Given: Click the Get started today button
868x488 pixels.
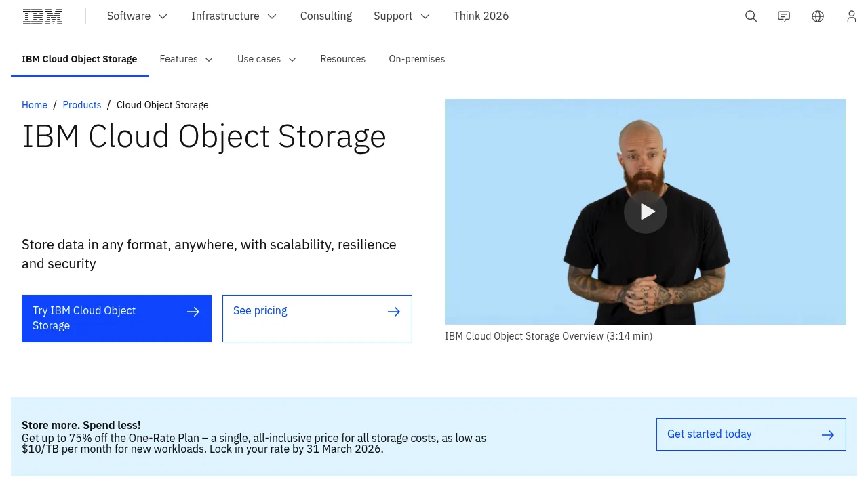Looking at the screenshot, I should pyautogui.click(x=751, y=434).
